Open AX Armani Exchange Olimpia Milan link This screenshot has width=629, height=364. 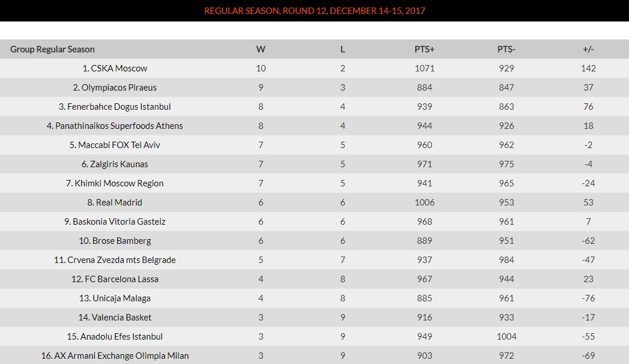pos(115,356)
